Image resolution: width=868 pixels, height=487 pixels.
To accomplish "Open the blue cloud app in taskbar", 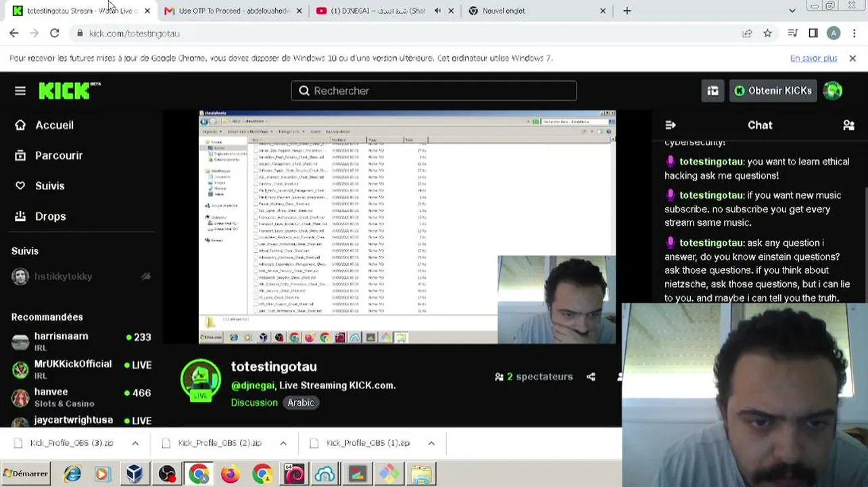I will point(325,474).
